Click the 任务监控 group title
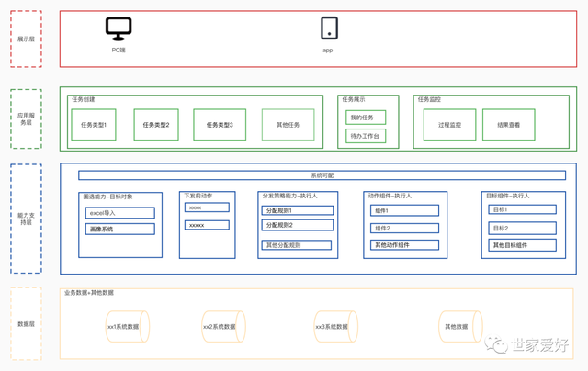 [429, 99]
